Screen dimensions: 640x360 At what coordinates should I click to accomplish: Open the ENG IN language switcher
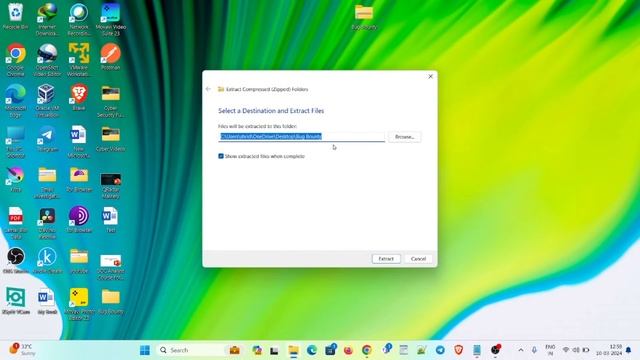click(x=550, y=350)
